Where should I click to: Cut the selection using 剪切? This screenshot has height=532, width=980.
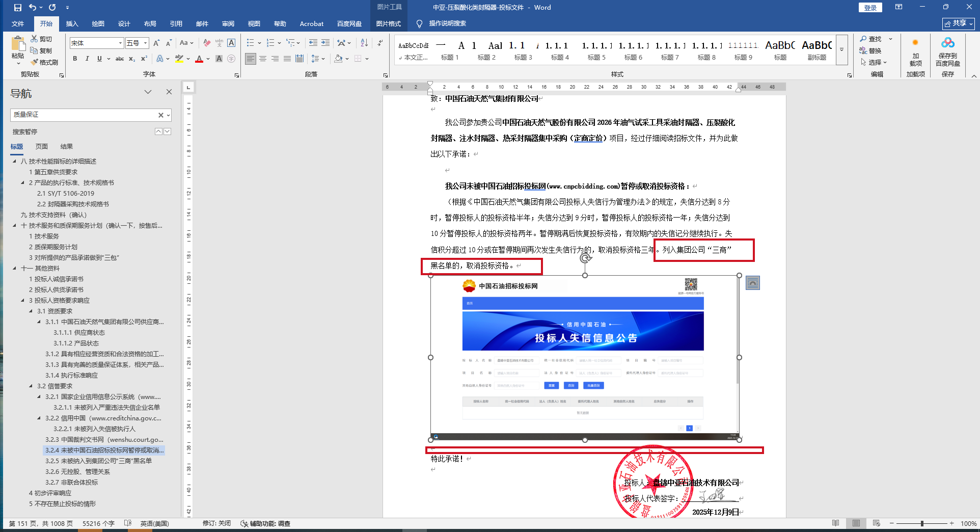click(41, 39)
